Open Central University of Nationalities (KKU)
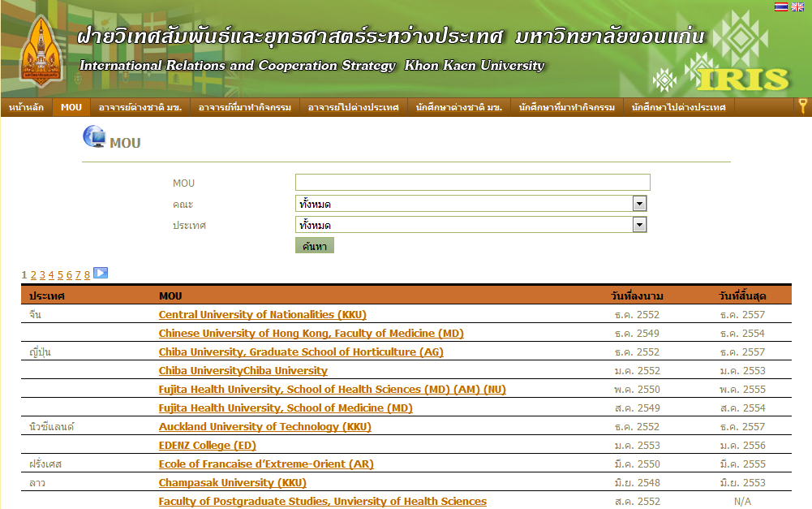Screen dimensions: 812x509 [263, 315]
